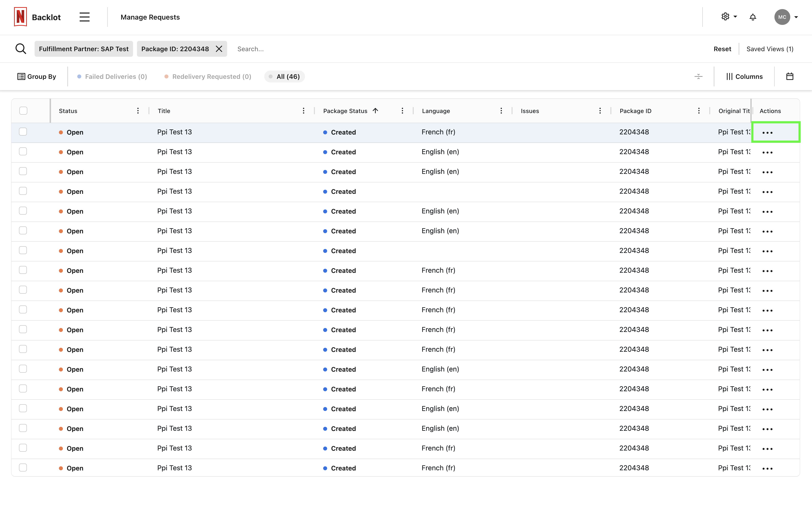Open the Status column options menu
812x509 pixels.
click(138, 111)
